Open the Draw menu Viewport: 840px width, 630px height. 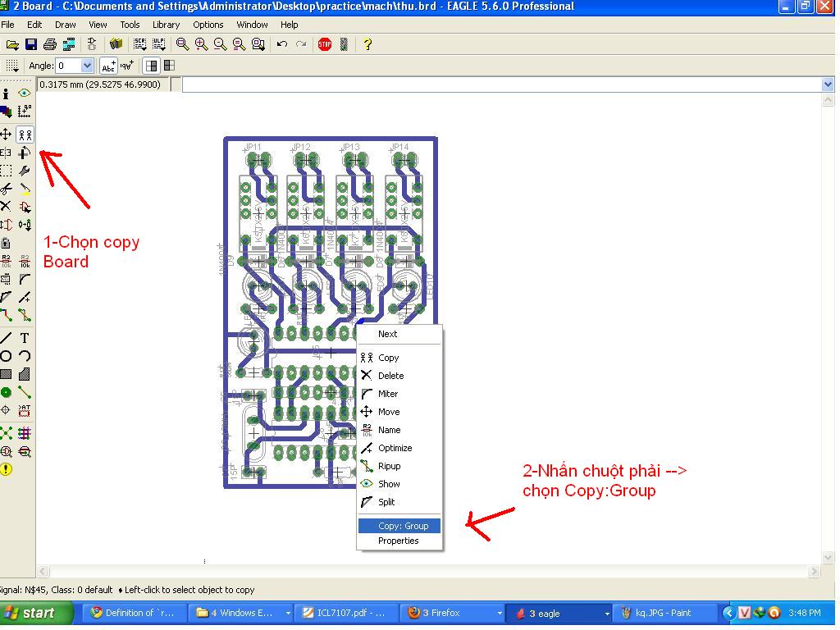[x=66, y=25]
